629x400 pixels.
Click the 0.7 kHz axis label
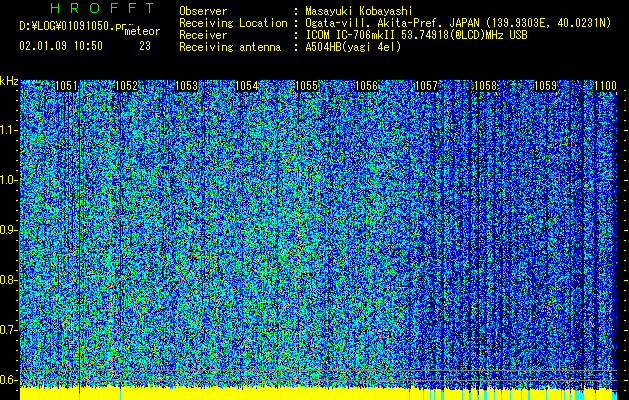tap(8, 330)
